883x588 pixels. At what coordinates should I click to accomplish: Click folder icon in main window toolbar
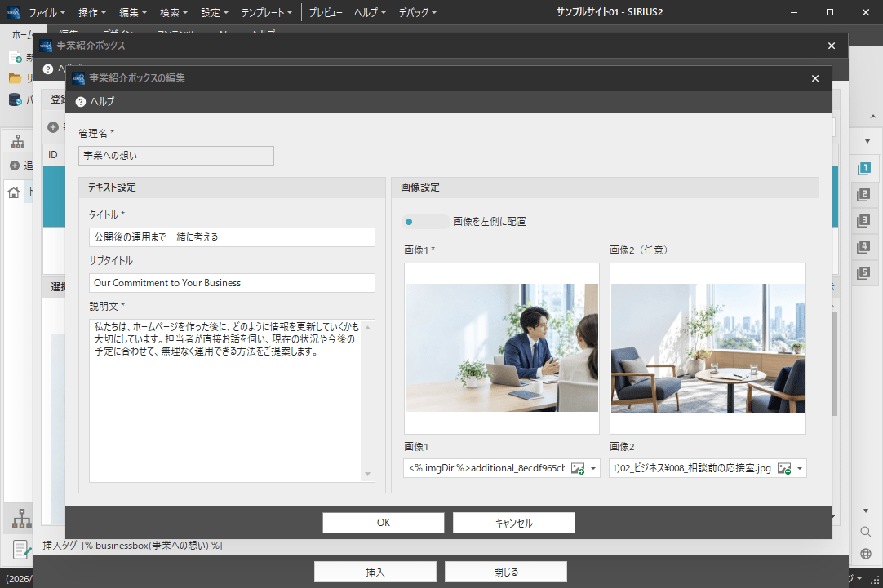click(16, 79)
